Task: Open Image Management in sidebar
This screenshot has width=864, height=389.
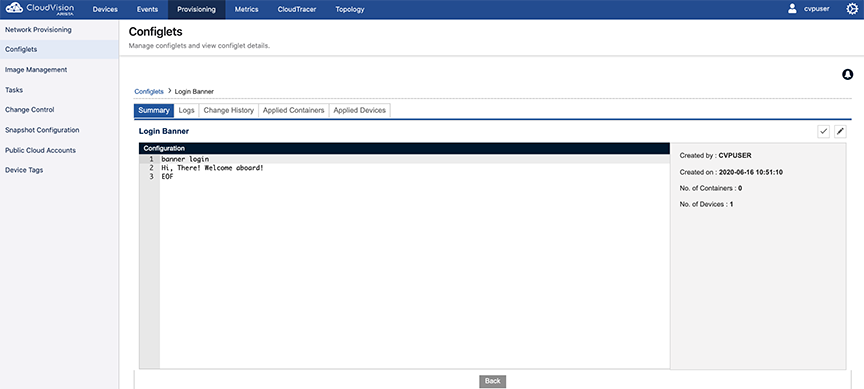Action: (x=36, y=70)
